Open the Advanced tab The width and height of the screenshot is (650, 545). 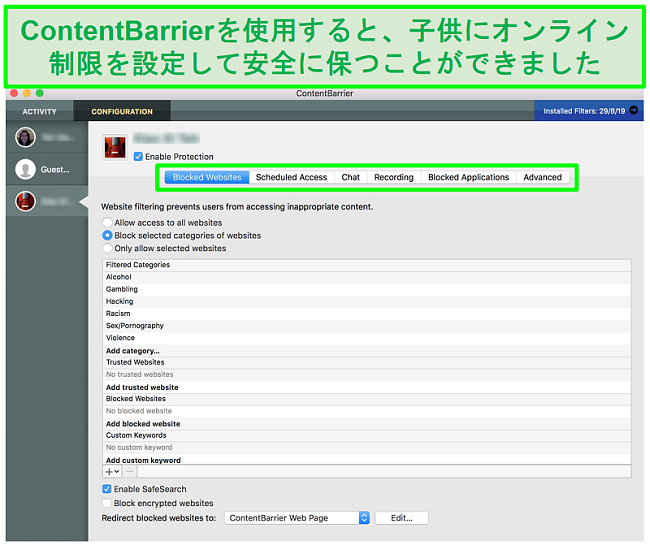(x=543, y=177)
